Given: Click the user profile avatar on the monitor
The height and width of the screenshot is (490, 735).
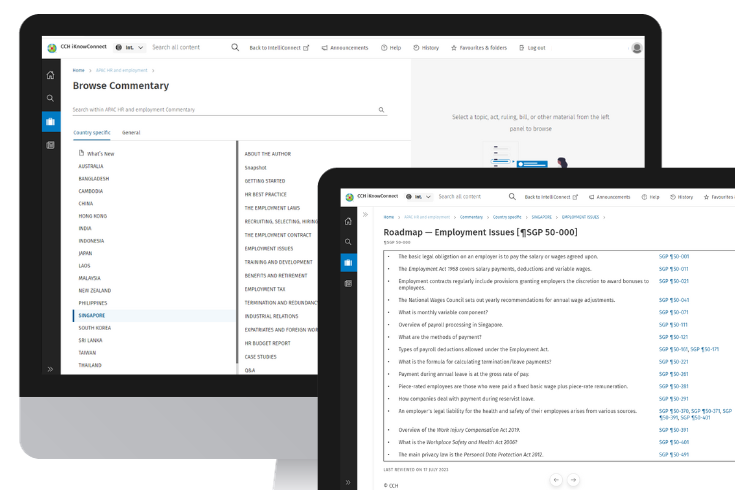Looking at the screenshot, I should 637,47.
